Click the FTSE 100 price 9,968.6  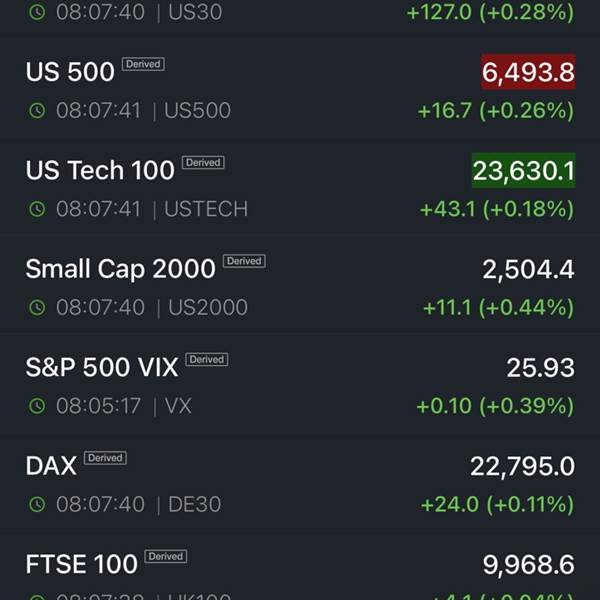528,564
